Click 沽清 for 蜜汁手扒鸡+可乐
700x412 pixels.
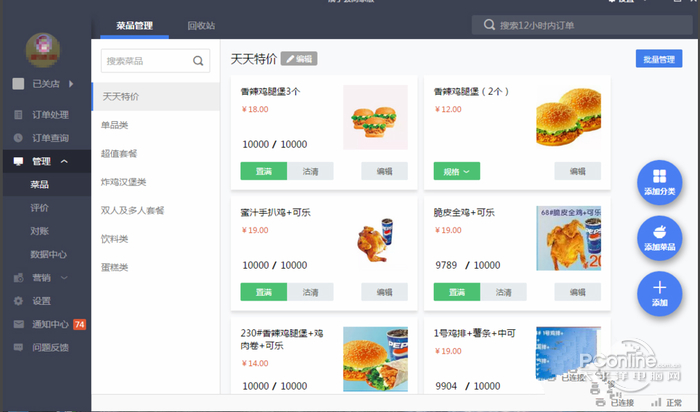tap(310, 292)
